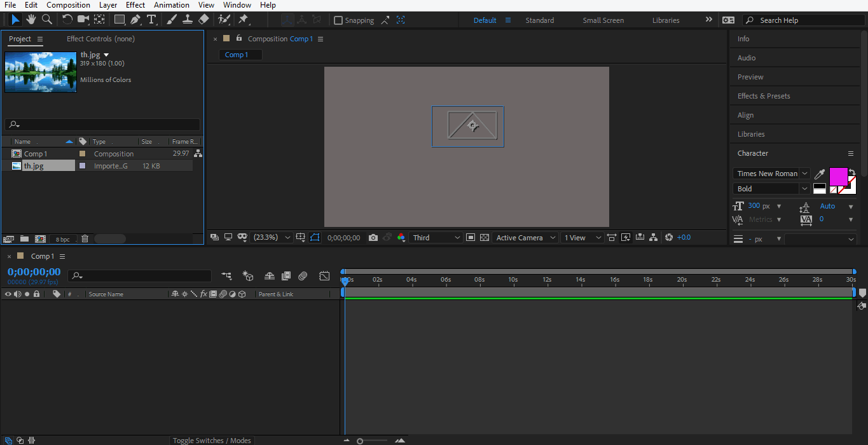The image size is (868, 445).
Task: Pick the Clone Stamp tool
Action: pos(188,20)
